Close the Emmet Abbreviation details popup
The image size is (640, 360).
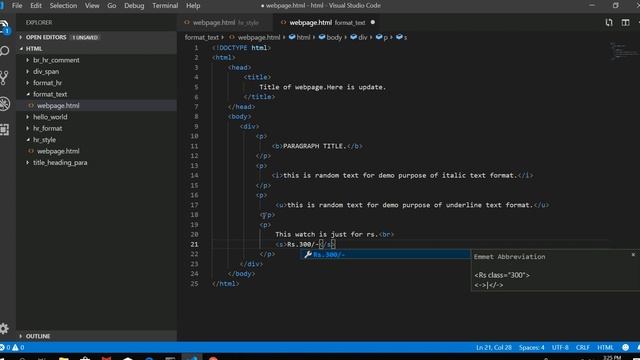coord(633,255)
